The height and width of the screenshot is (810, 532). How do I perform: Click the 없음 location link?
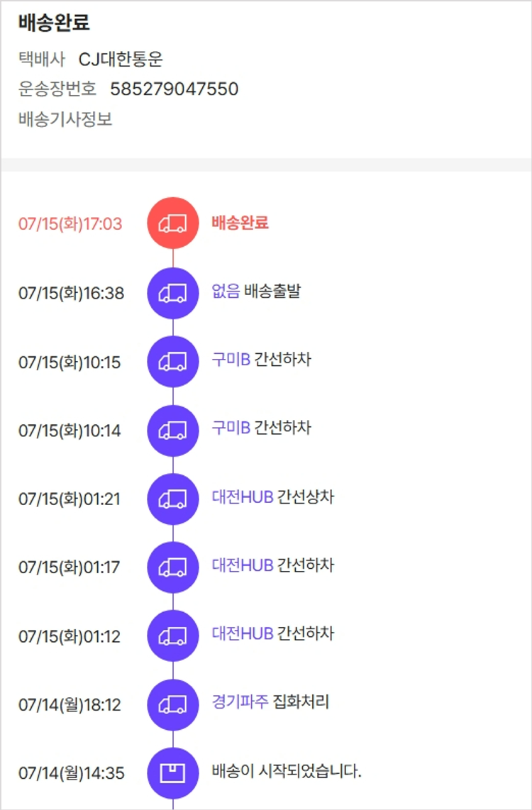coord(226,291)
